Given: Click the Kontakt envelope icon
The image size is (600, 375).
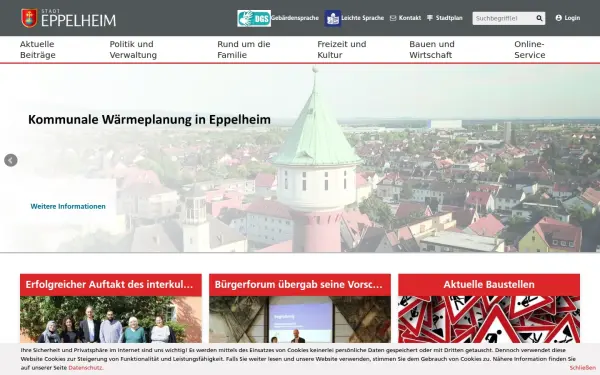Looking at the screenshot, I should (x=393, y=18).
